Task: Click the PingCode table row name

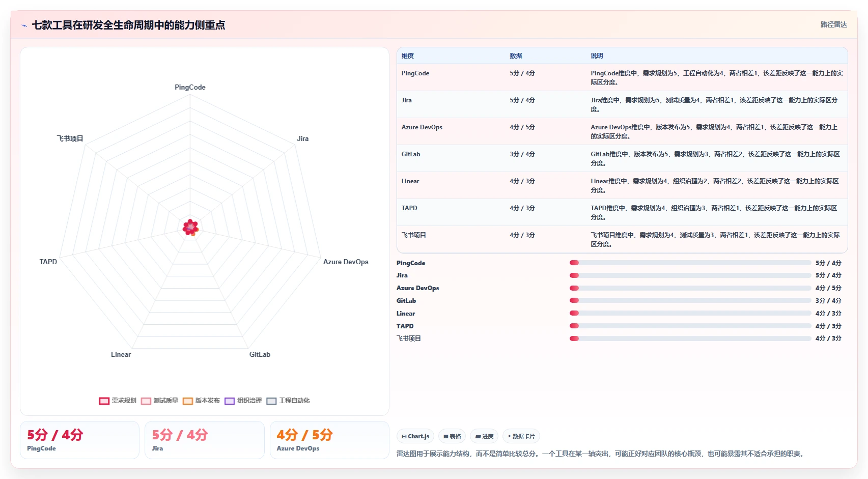Action: tap(415, 73)
